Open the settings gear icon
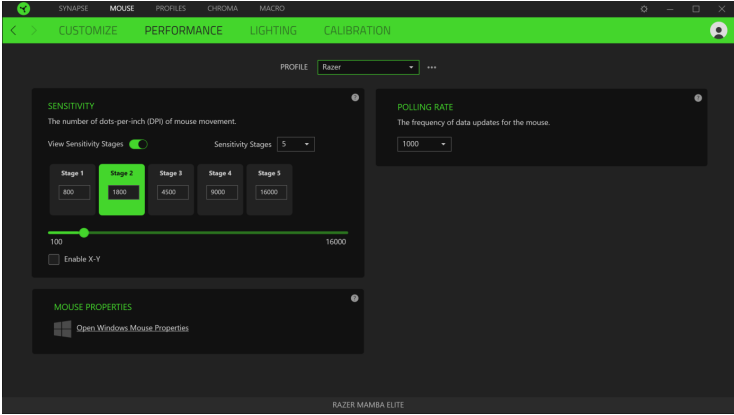Image resolution: width=734 pixels, height=415 pixels. click(x=644, y=9)
